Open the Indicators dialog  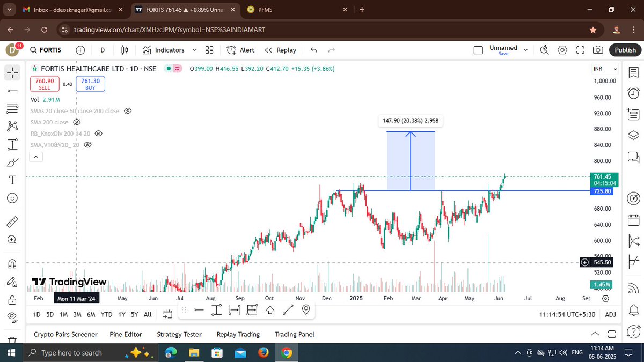[163, 50]
